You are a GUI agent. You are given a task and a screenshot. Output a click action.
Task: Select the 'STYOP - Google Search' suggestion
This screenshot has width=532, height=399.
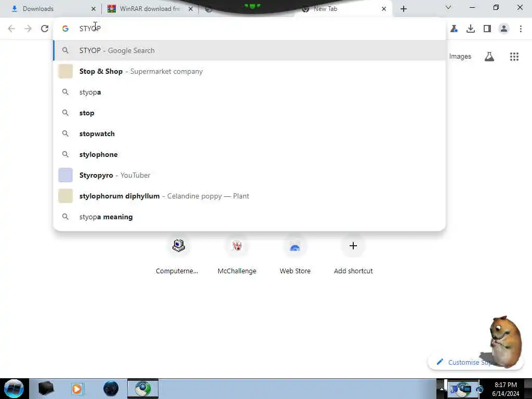click(249, 50)
